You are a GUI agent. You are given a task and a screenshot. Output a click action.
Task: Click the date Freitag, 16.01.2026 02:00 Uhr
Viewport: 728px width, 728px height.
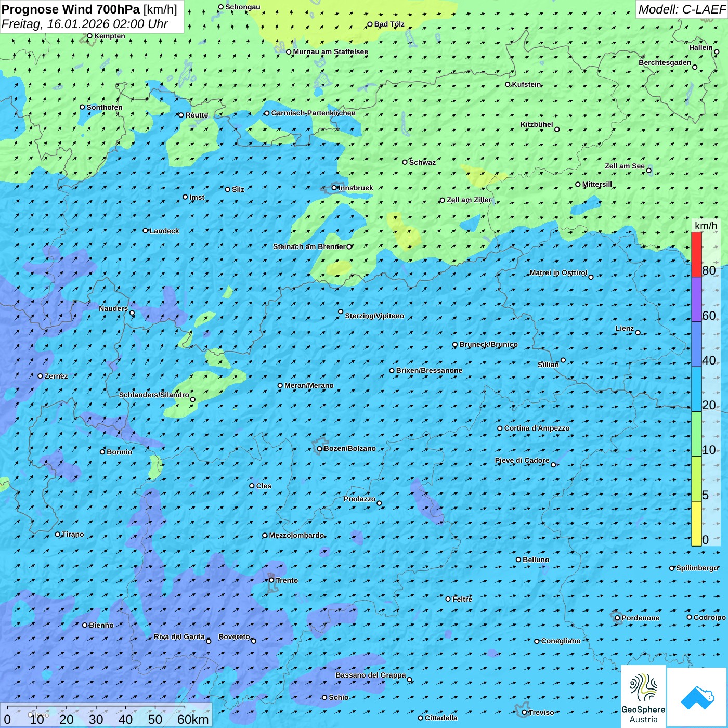[x=85, y=24]
